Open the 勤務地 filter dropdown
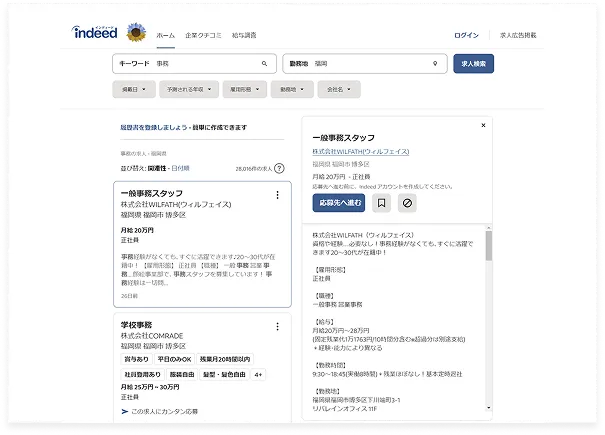Viewport: 605px width, 435px height. pyautogui.click(x=292, y=89)
